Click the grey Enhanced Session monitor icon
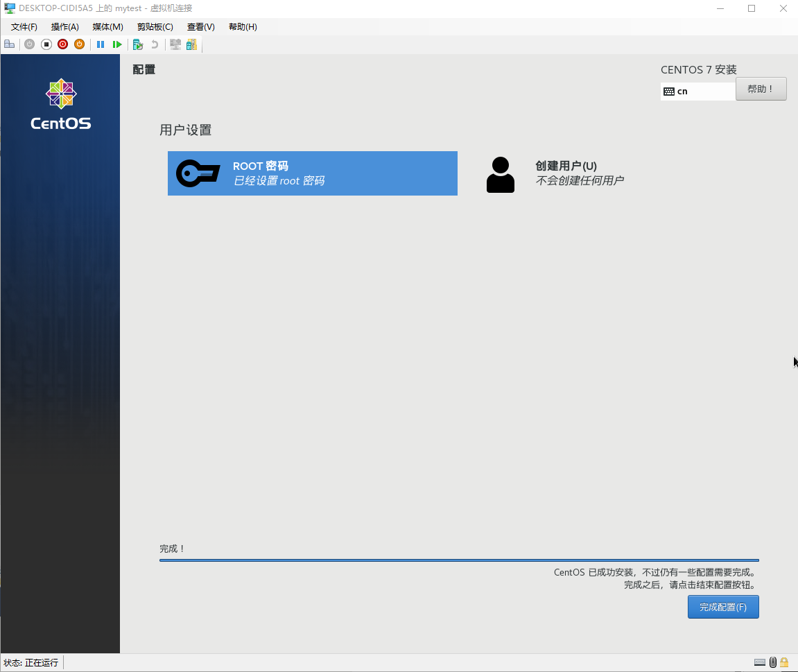Image resolution: width=798 pixels, height=672 pixels. (175, 44)
